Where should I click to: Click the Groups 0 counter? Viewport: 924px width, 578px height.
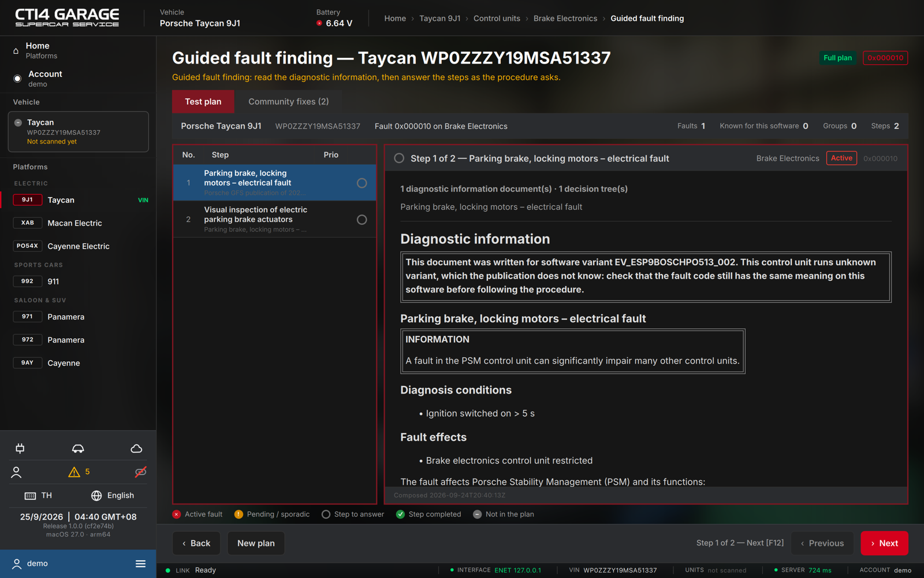840,126
